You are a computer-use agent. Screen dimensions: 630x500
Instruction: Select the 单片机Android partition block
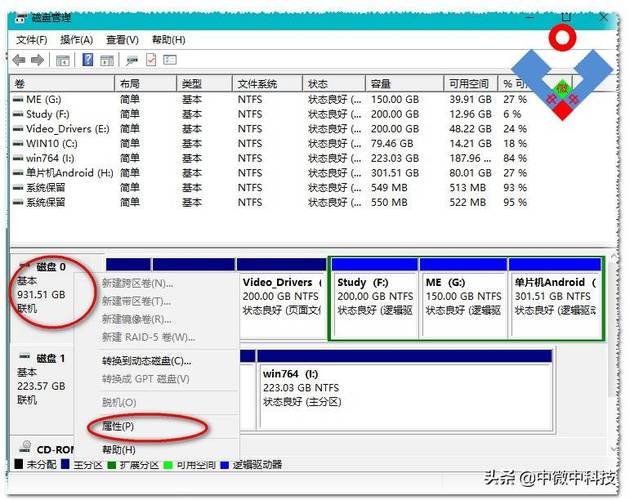(555, 298)
